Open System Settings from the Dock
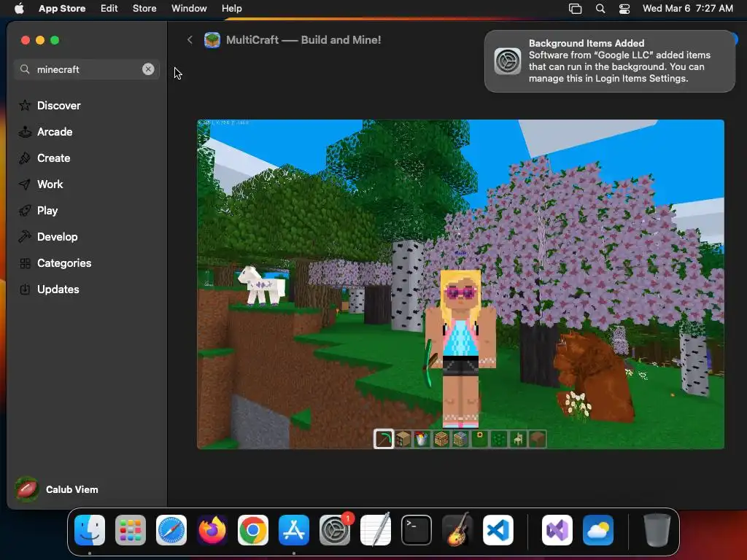This screenshot has height=560, width=747. (334, 529)
